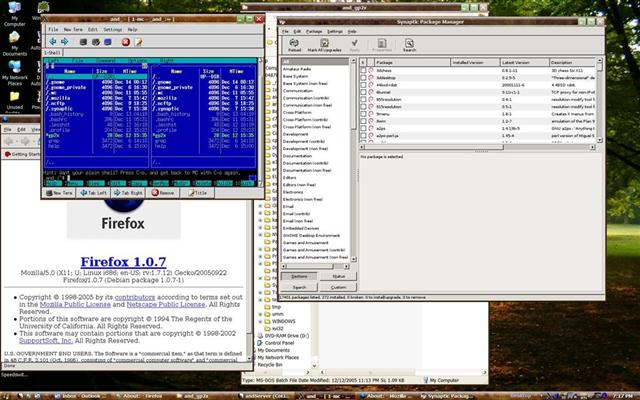Image resolution: width=640 pixels, height=400 pixels.
Task: Click Search icon in Synaptic toolbar
Action: [x=409, y=45]
